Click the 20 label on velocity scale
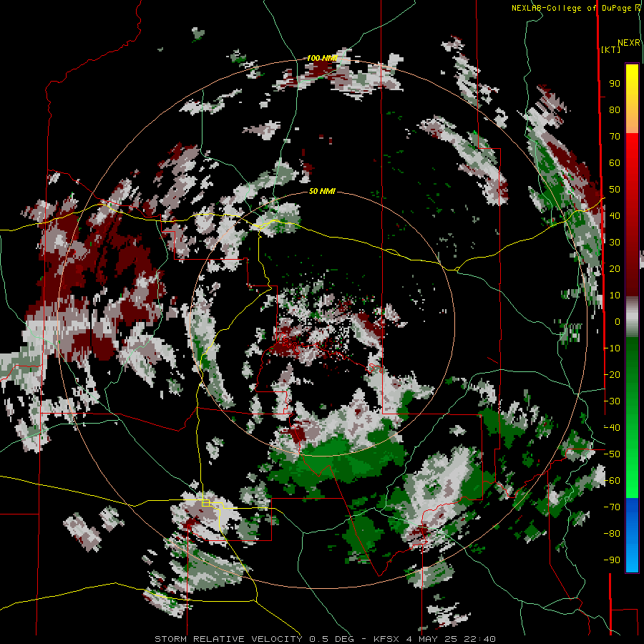This screenshot has height=644, width=644. [615, 269]
